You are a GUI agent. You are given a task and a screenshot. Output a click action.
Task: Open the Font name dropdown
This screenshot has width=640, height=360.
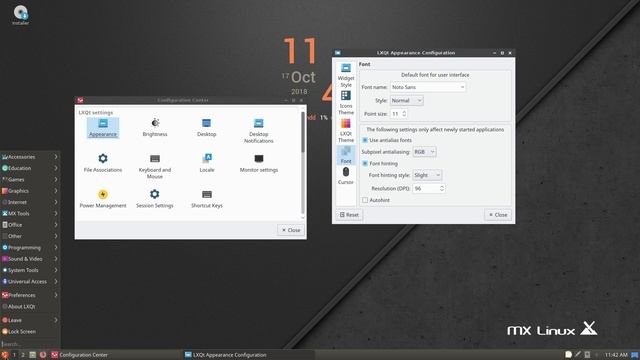[427, 87]
